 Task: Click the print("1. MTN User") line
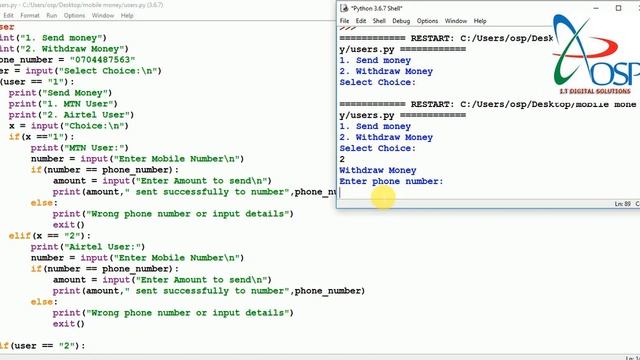coord(63,104)
